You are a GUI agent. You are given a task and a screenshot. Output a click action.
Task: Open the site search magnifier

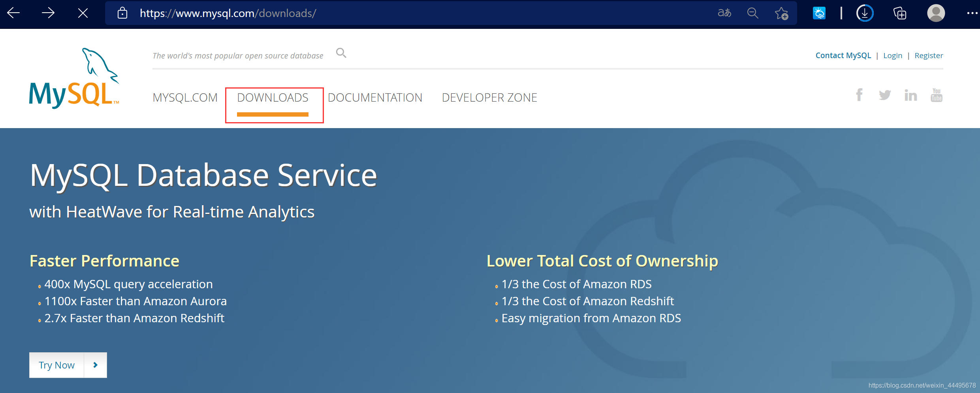(341, 53)
